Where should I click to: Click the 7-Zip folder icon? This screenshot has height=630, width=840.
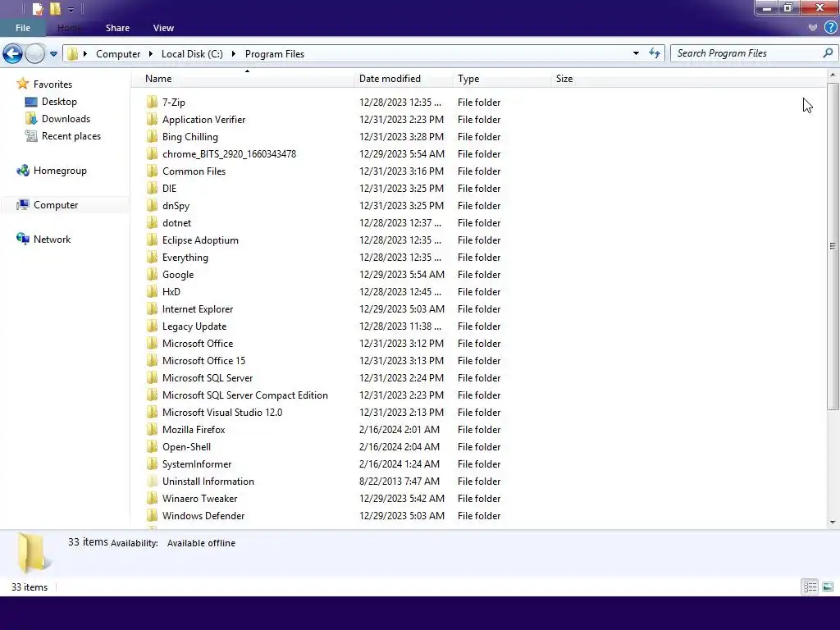(152, 102)
